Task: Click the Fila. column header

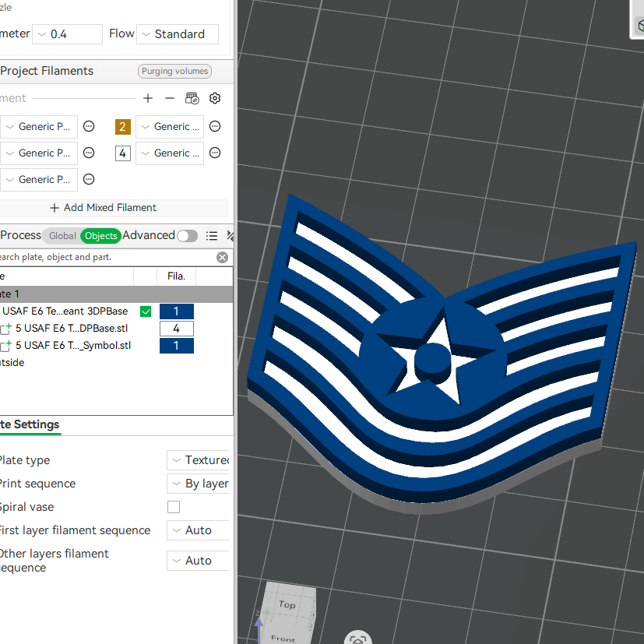Action: [176, 276]
